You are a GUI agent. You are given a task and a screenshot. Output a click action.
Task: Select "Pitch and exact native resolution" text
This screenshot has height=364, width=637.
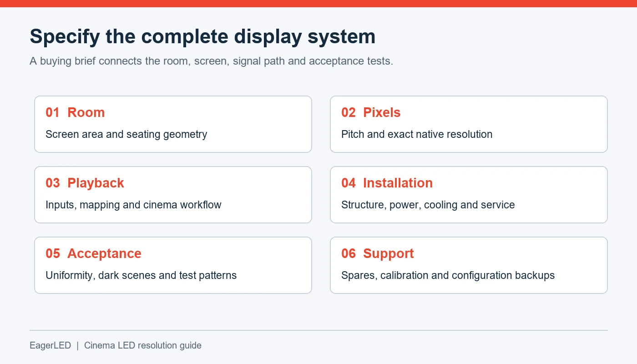click(417, 134)
